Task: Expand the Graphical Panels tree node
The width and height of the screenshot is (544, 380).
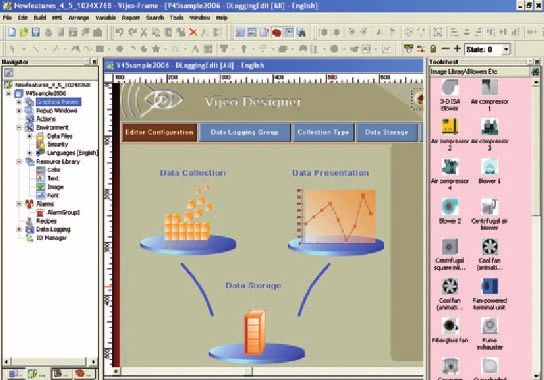Action: [x=19, y=102]
